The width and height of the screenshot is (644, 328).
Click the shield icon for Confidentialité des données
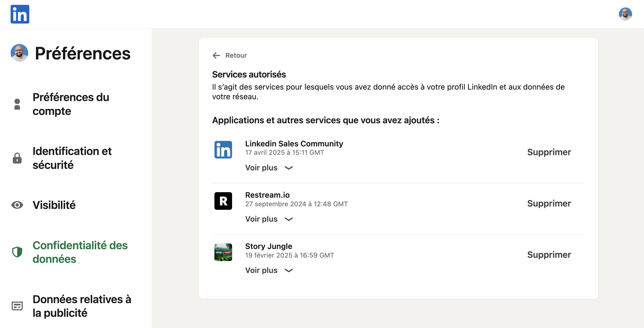coord(17,252)
